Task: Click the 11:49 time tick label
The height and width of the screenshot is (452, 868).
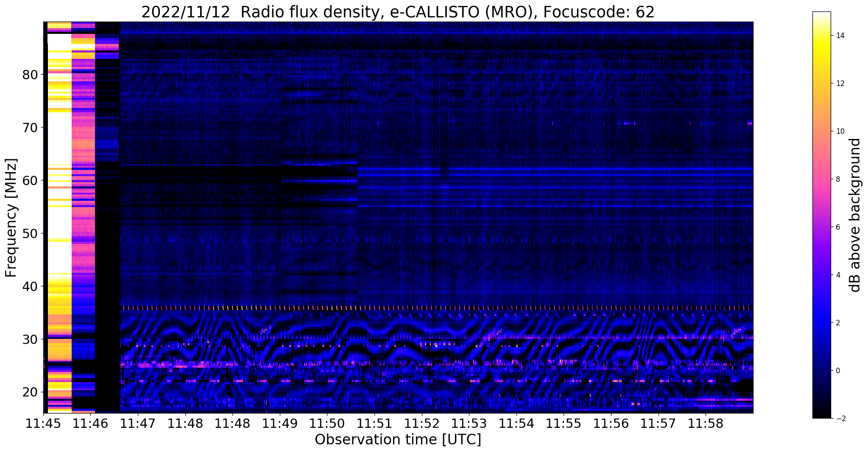Action: (280, 424)
